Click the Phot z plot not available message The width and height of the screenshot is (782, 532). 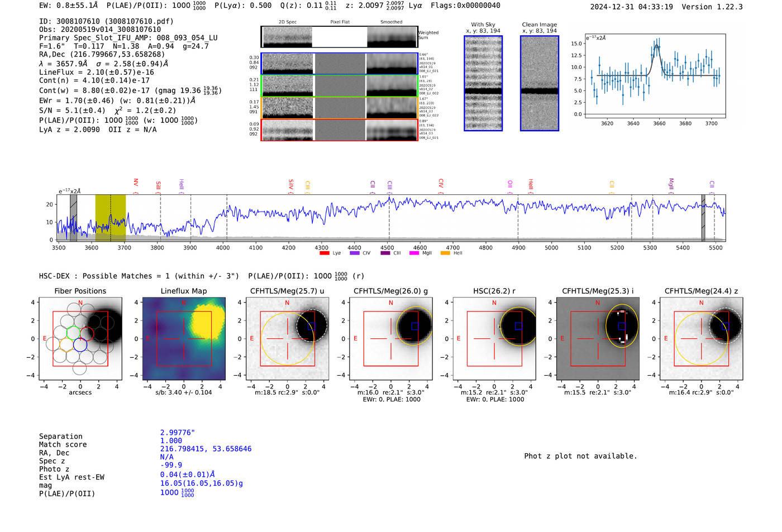click(580, 456)
